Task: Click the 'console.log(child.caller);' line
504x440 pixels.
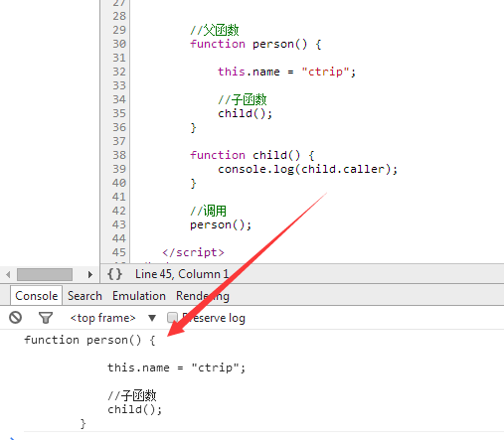Action: pos(307,169)
